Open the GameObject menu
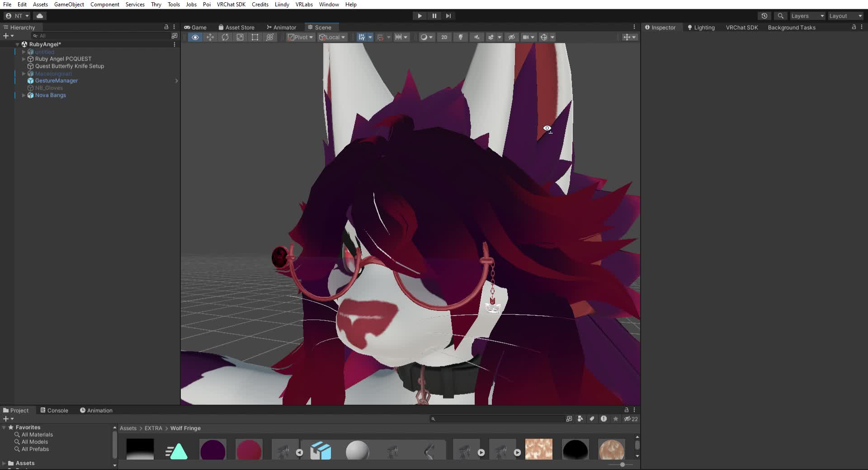The height and width of the screenshot is (470, 868). tap(69, 5)
